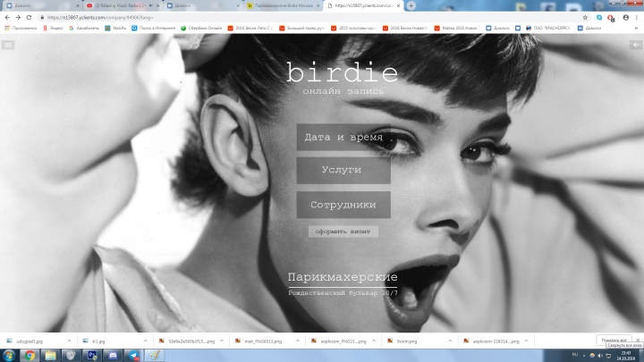Bookmark this page using the star icon
The width and height of the screenshot is (644, 362).
point(585,18)
